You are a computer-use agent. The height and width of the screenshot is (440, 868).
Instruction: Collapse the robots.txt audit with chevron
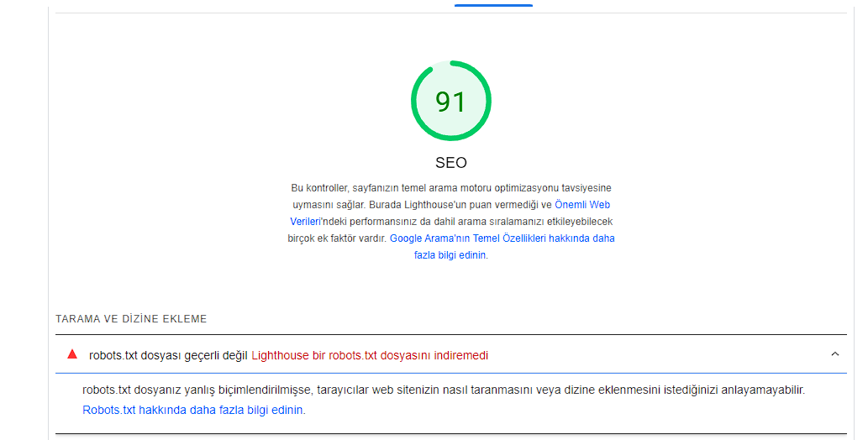834,354
